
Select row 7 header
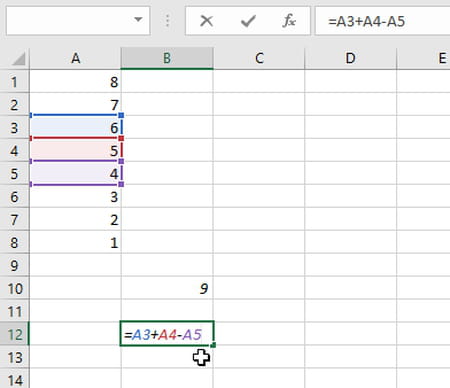14,220
